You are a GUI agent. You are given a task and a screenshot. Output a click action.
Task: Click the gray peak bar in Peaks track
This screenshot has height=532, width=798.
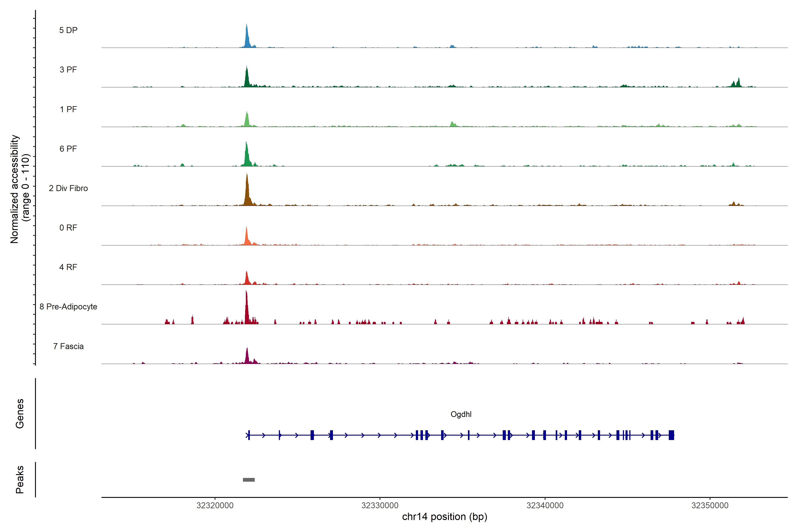[x=249, y=479]
